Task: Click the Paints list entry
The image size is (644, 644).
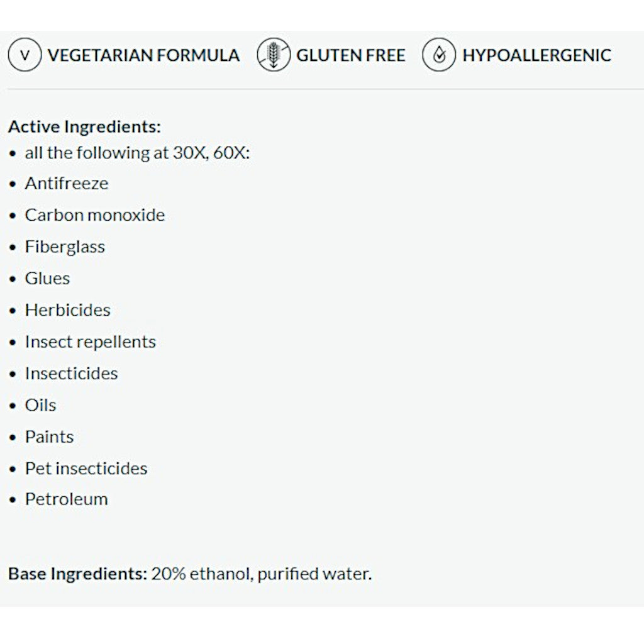Action: pos(49,436)
